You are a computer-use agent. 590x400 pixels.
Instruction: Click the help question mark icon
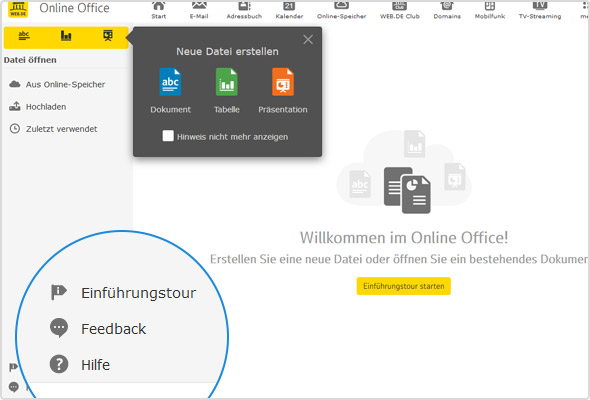(x=59, y=364)
